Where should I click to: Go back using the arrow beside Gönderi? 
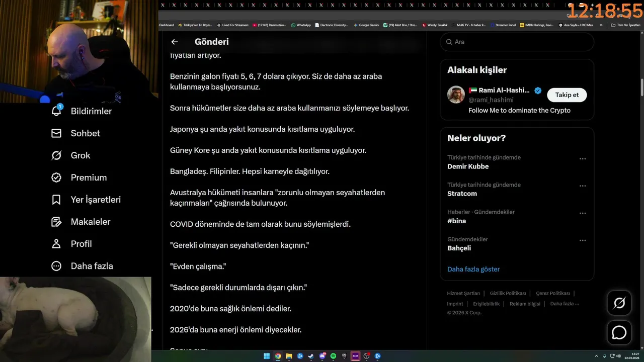[175, 42]
